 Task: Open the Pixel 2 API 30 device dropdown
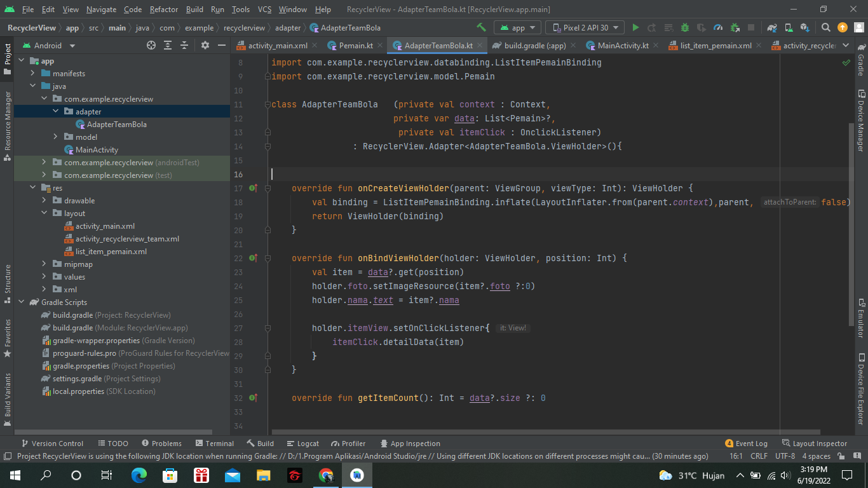[585, 27]
